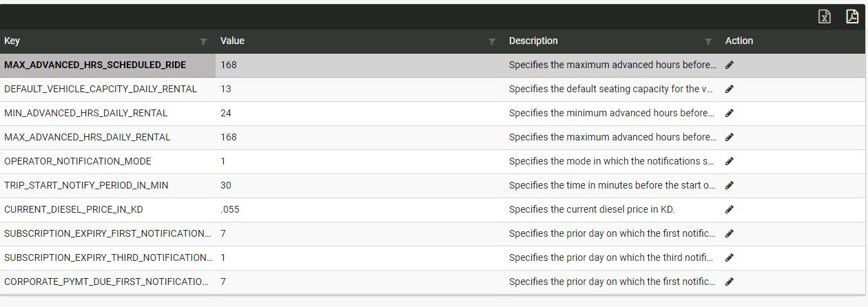Edit the MAX_ADVANCED_HRS_SCHEDULED_RIDE setting
Screen dimensions: 868x307
tap(730, 65)
